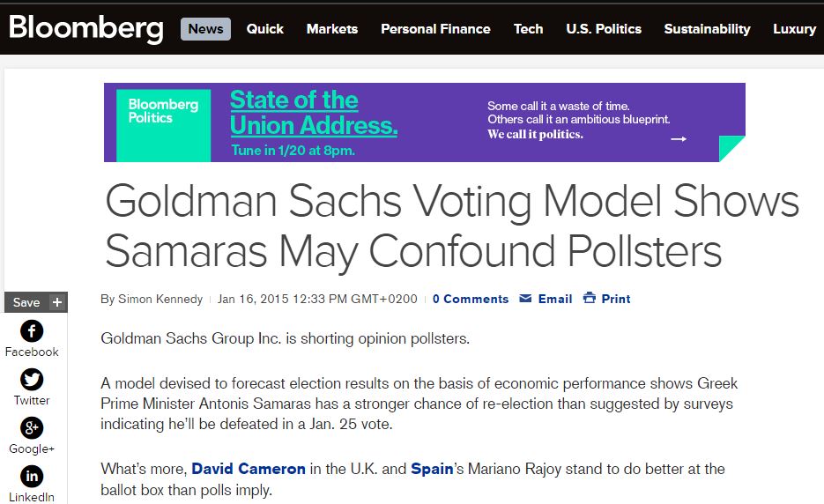Screen dimensions: 824x504
Task: Go to the Personal Finance section
Action: (435, 29)
